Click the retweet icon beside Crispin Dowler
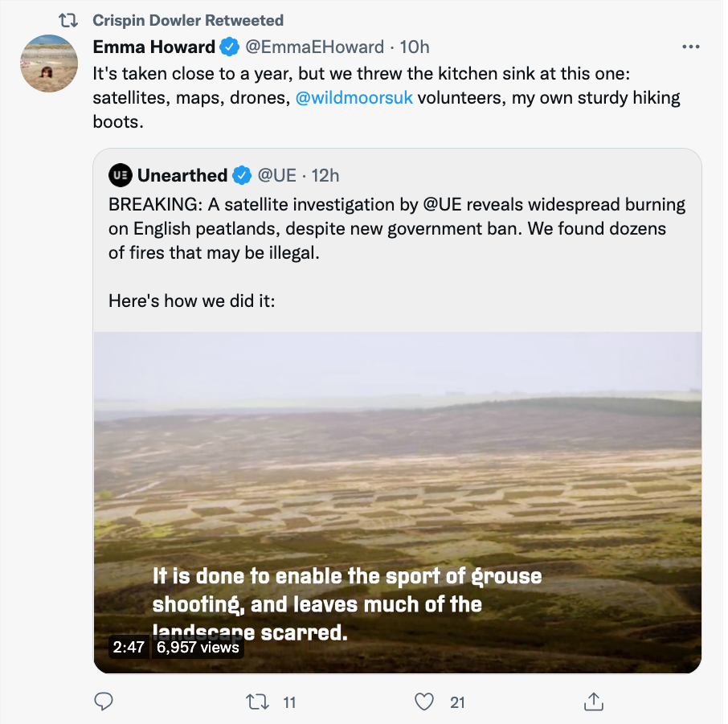Screen dimensions: 728x724 click(x=67, y=20)
